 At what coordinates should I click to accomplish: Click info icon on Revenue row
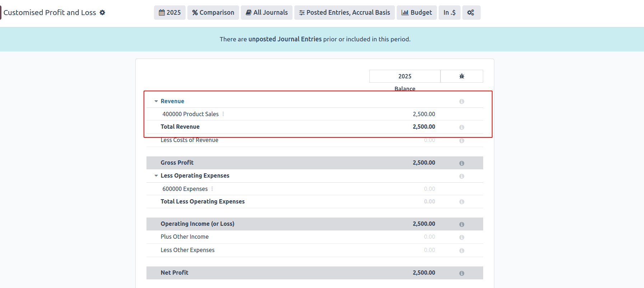click(462, 102)
